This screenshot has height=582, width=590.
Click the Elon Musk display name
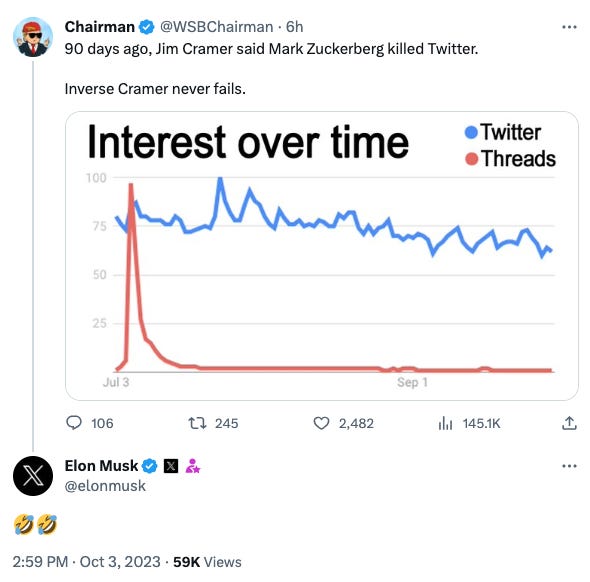pos(101,466)
